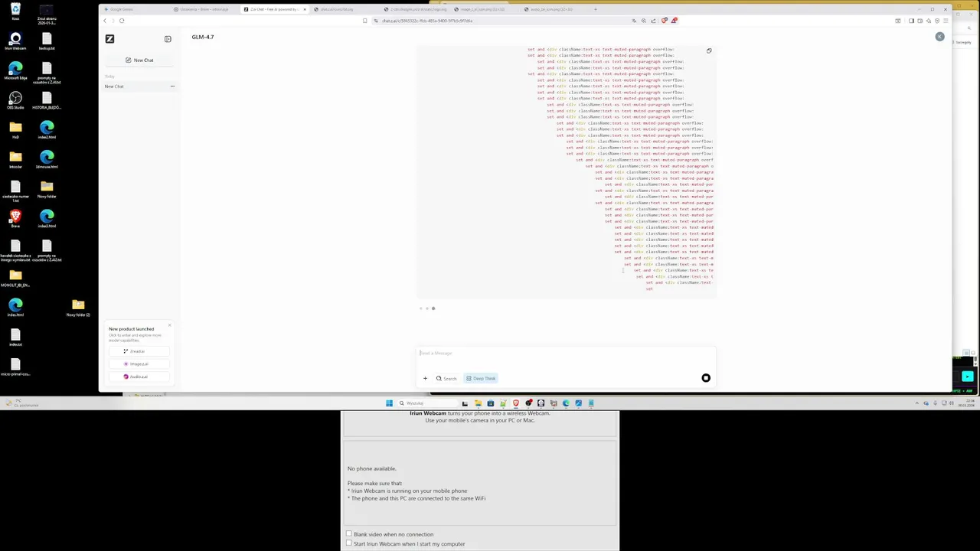The width and height of the screenshot is (980, 551).
Task: Open the Windows Start menu
Action: pos(389,403)
